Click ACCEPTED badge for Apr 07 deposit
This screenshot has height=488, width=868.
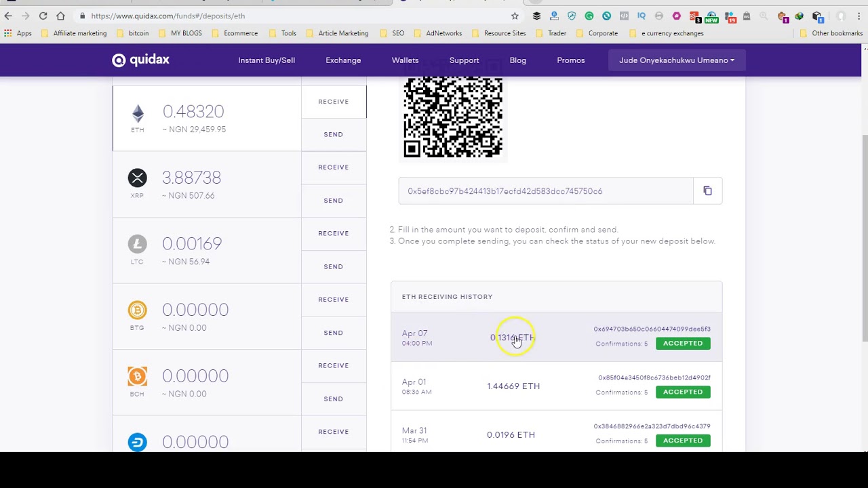[683, 343]
